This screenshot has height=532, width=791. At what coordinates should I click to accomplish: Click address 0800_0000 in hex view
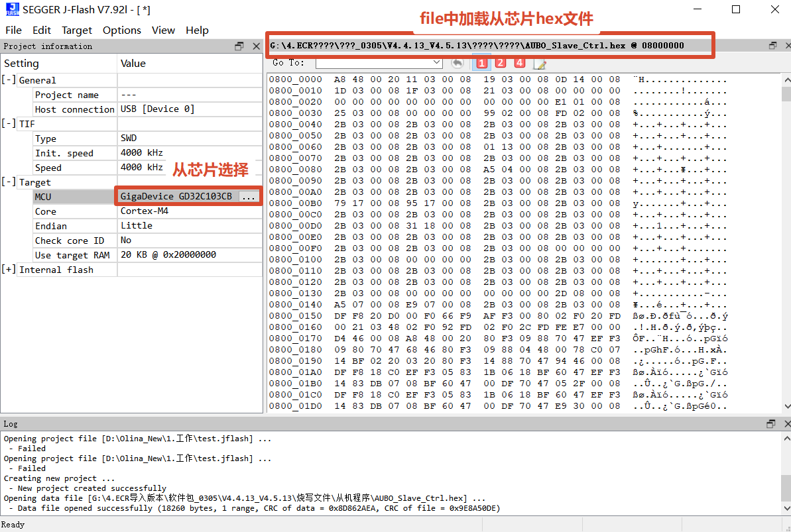pos(295,79)
